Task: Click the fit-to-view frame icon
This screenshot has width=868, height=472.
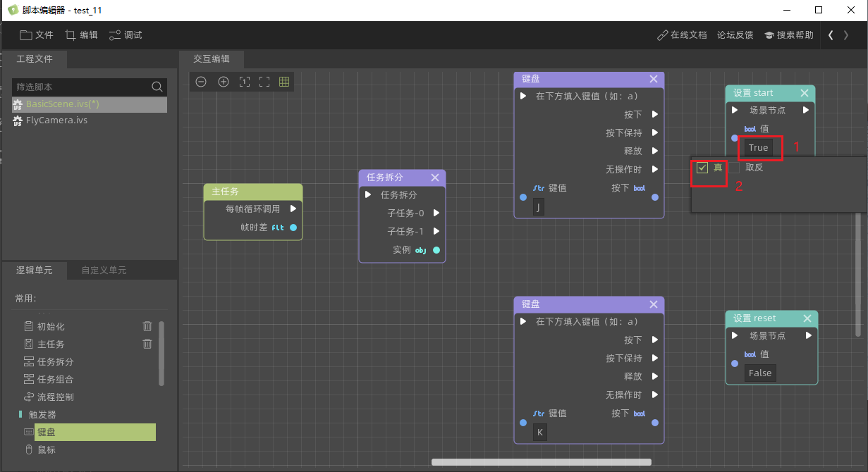Action: (x=264, y=82)
